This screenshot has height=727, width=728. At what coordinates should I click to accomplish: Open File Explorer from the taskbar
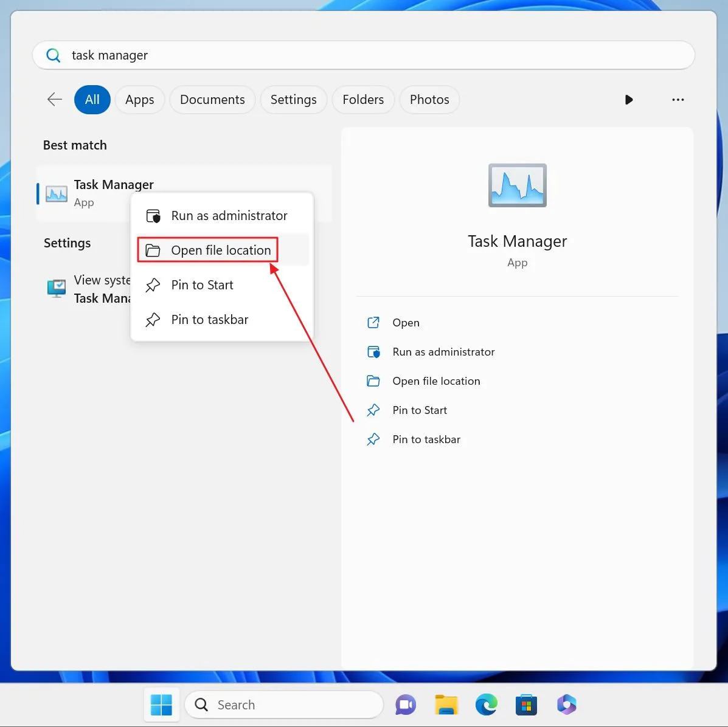(446, 705)
